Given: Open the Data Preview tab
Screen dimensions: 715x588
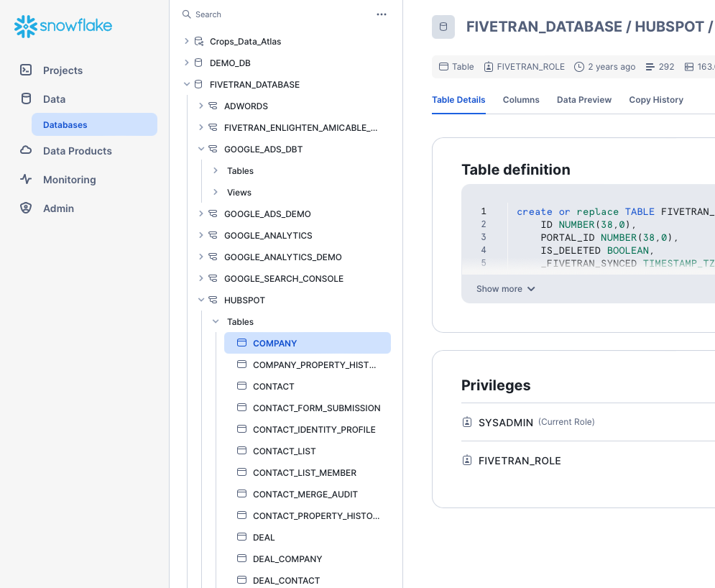Looking at the screenshot, I should [x=583, y=100].
